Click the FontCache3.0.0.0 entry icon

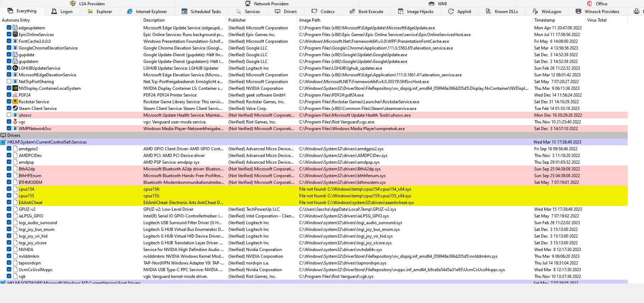pos(15,41)
